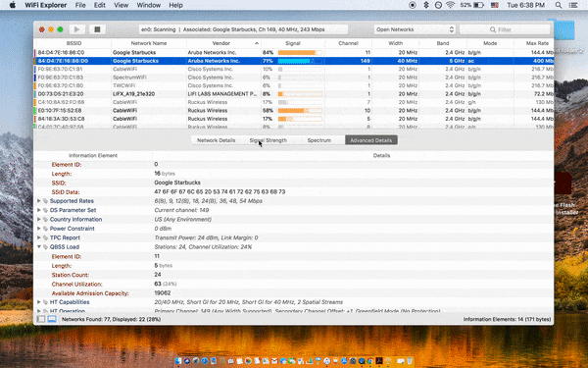Click tag icon beside Country Information
Screen dimensions: 588x368
pos(45,219)
